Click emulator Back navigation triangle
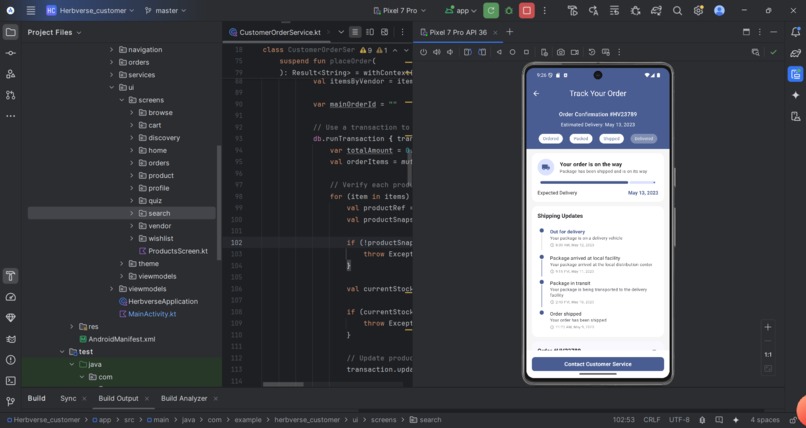This screenshot has width=806, height=428. point(499,52)
